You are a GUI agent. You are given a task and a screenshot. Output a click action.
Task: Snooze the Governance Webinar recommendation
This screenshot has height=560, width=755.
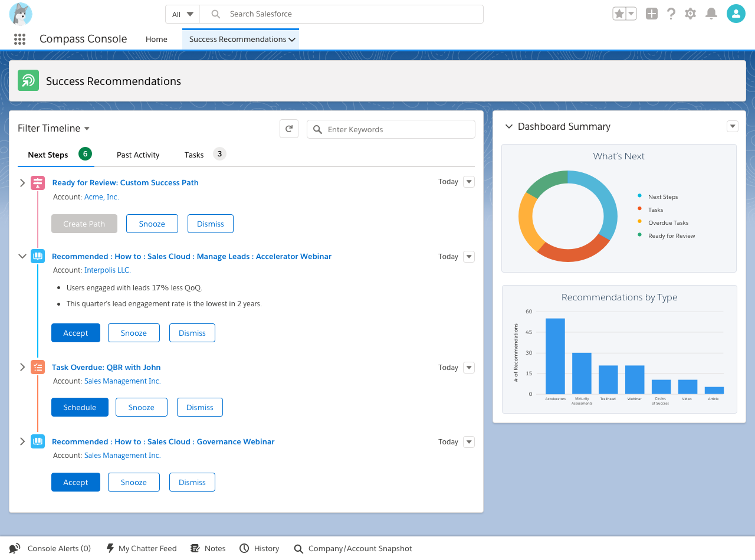[x=134, y=482]
